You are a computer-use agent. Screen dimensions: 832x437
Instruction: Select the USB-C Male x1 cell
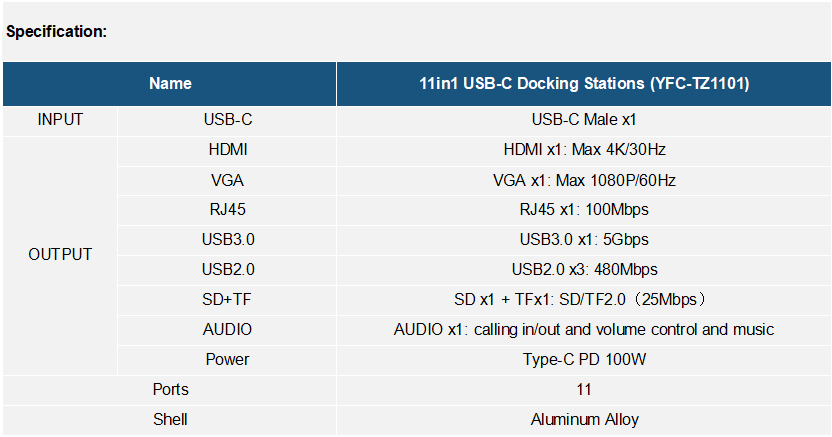[584, 120]
